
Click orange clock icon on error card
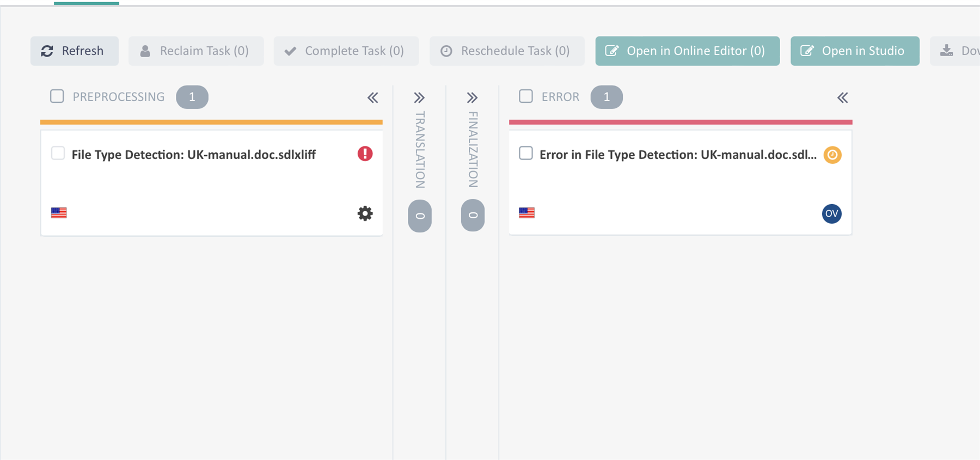(x=832, y=155)
